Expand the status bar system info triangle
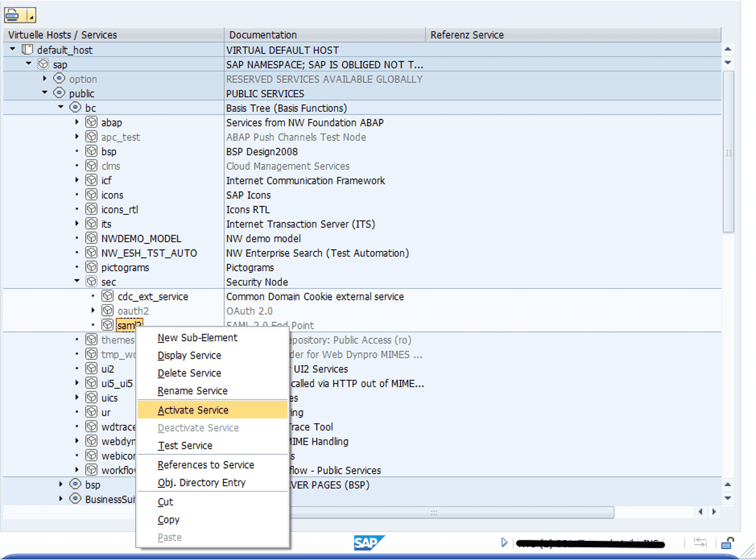This screenshot has height=560, width=756. [504, 543]
